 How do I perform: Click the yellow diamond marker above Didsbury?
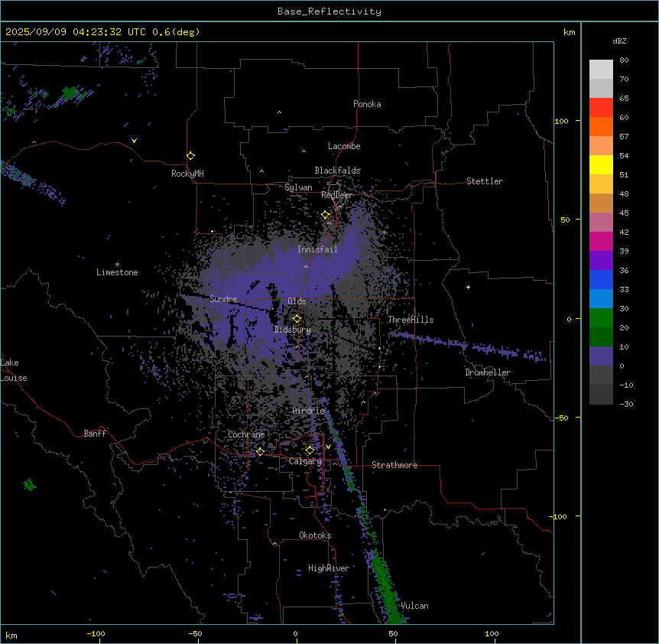tap(297, 319)
